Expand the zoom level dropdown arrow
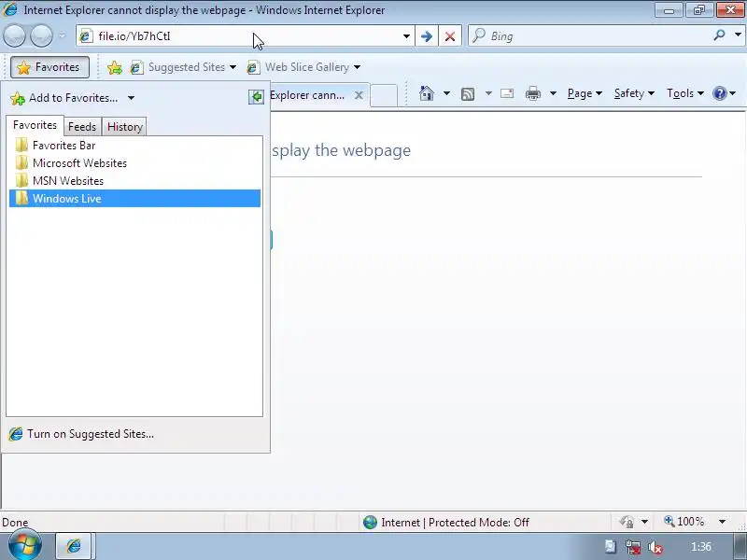Screen dimensions: 747x560 tap(722, 522)
